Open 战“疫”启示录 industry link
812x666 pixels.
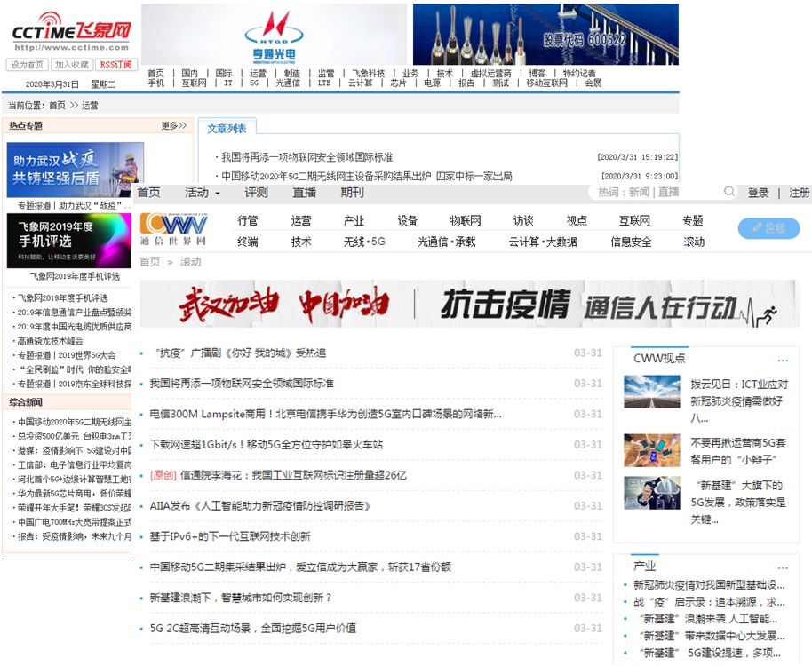pos(710,602)
